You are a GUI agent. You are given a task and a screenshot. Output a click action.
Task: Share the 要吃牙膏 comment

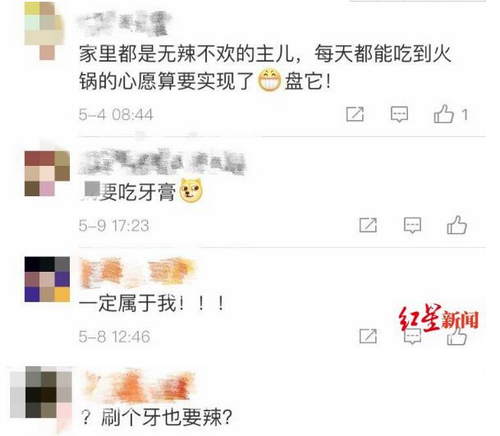pos(368,225)
